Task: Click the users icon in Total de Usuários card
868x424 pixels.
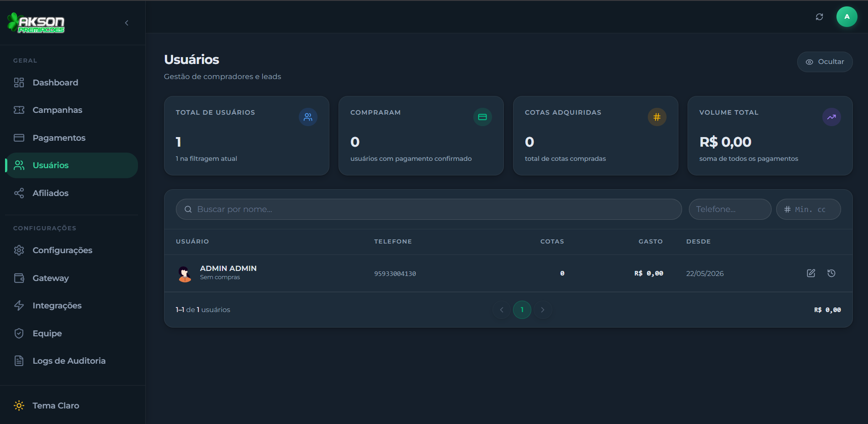Action: (308, 117)
